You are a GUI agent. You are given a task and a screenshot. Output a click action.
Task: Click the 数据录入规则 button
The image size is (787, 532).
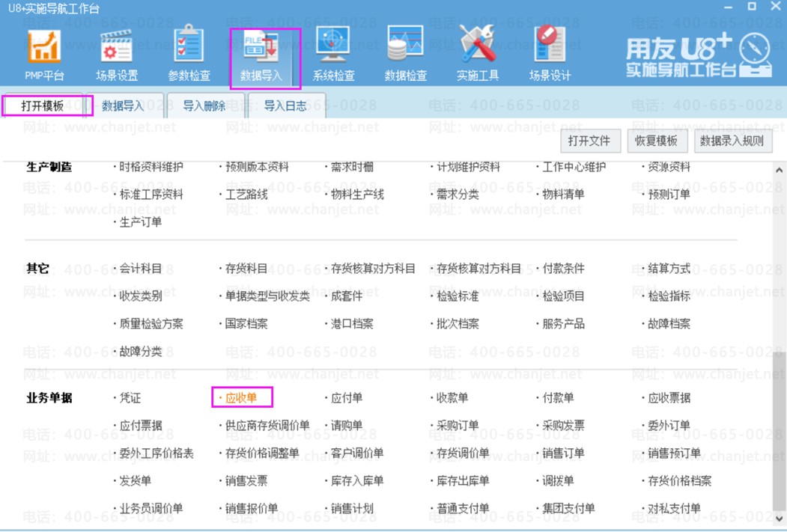(732, 141)
